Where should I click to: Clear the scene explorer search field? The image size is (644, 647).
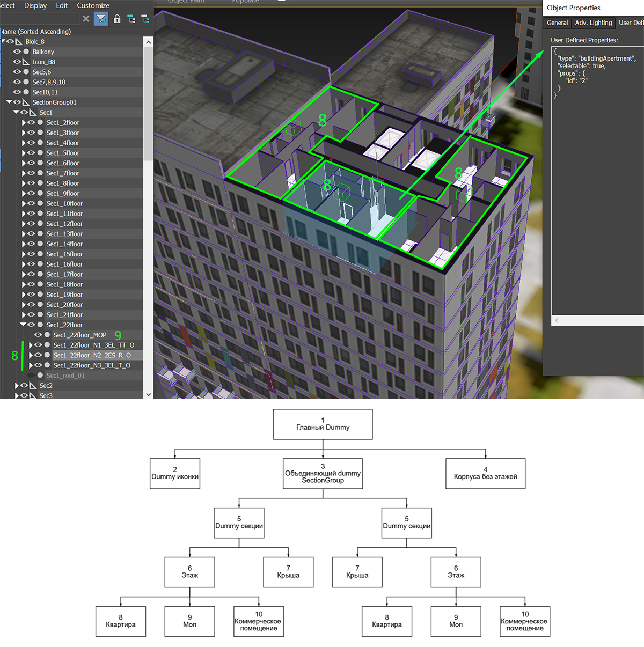click(x=86, y=19)
